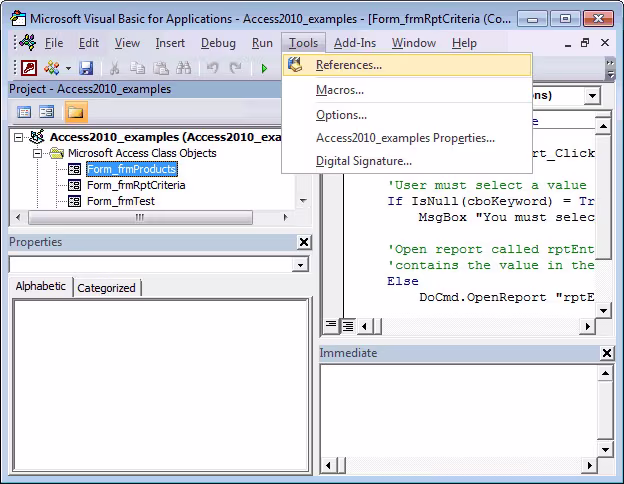
Task: Select Form_frmRptCriteria in project tree
Action: pos(136,185)
